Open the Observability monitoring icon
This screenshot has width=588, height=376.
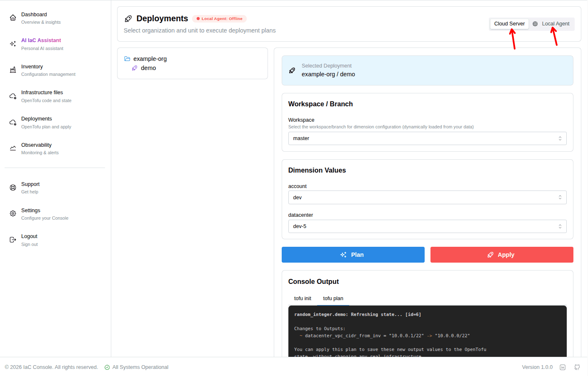(x=13, y=148)
